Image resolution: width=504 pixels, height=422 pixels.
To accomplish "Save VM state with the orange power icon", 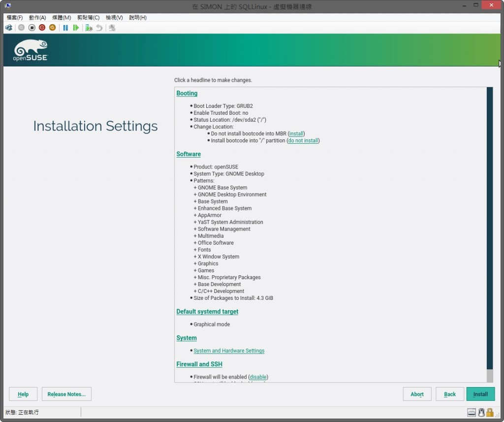I will click(x=52, y=28).
